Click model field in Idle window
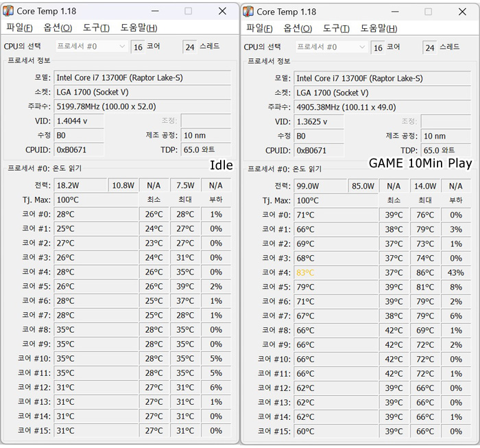 click(143, 78)
